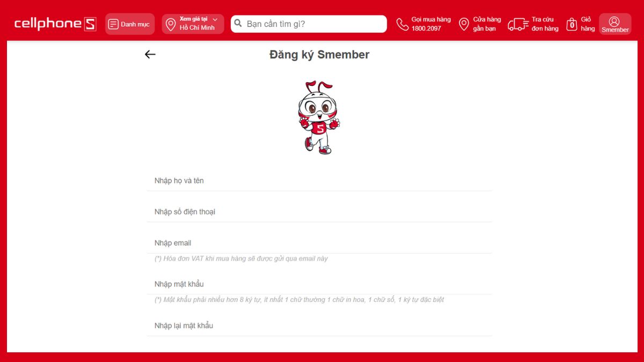Open the Gọi mua hàng 1800.2097 link
This screenshot has height=362, width=644.
click(424, 24)
